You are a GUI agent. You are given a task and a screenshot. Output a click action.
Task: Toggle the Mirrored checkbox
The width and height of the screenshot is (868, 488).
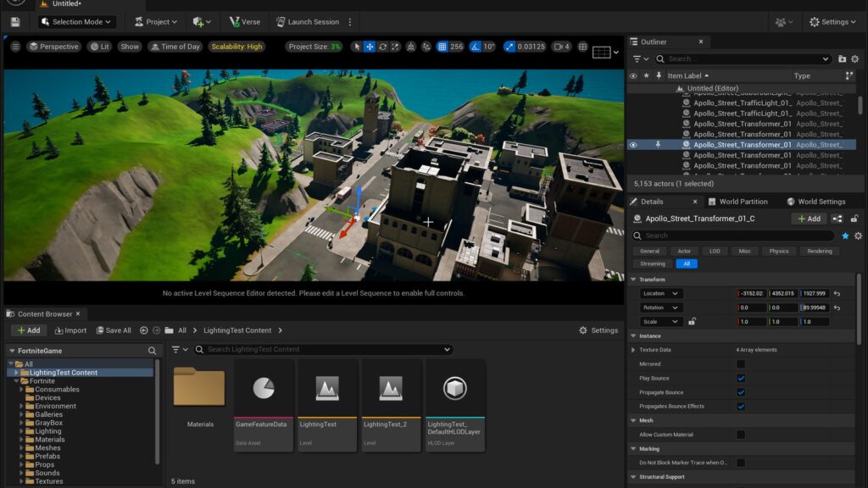click(x=741, y=364)
